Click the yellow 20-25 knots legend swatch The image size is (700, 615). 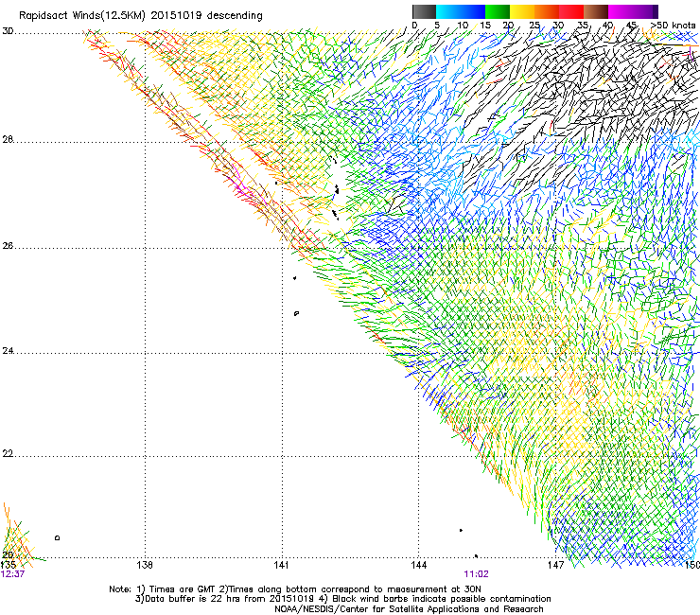pyautogui.click(x=522, y=11)
